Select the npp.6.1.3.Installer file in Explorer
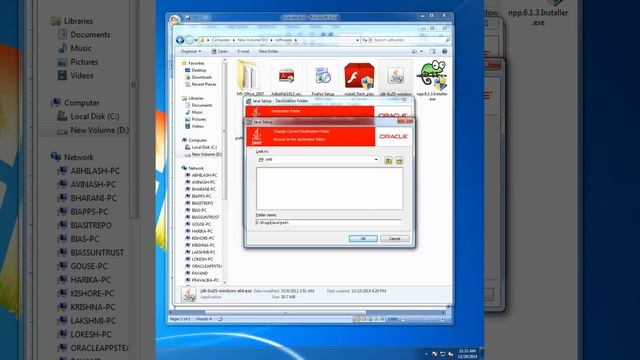This screenshot has height=360, width=640. [x=432, y=80]
